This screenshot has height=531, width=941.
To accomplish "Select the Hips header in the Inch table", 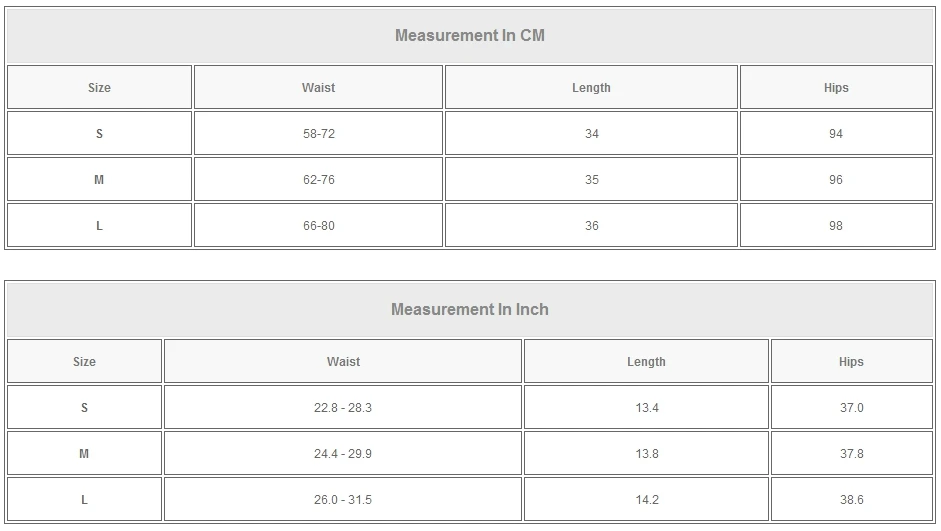I will (851, 362).
